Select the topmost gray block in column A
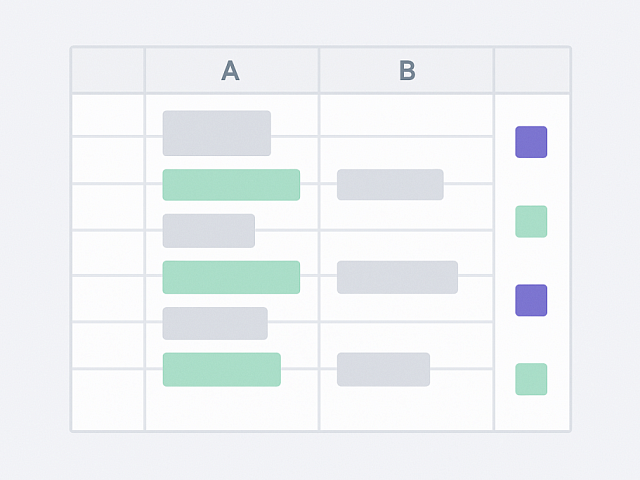This screenshot has height=480, width=640. (x=216, y=133)
